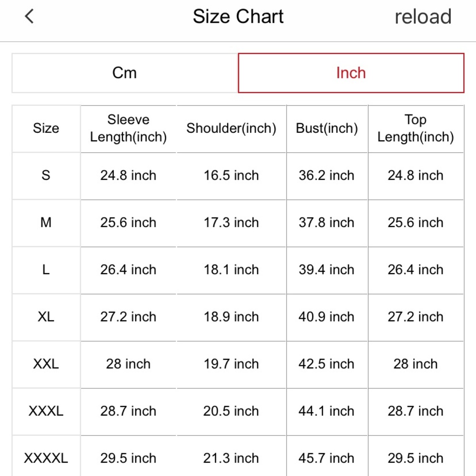Select the XXXXL size row label

46,458
